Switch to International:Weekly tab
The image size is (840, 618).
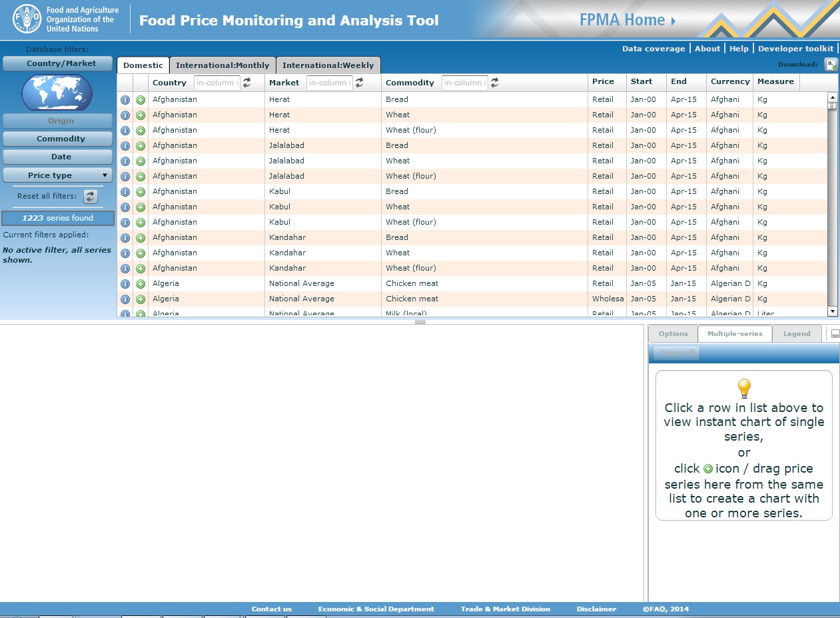point(328,65)
